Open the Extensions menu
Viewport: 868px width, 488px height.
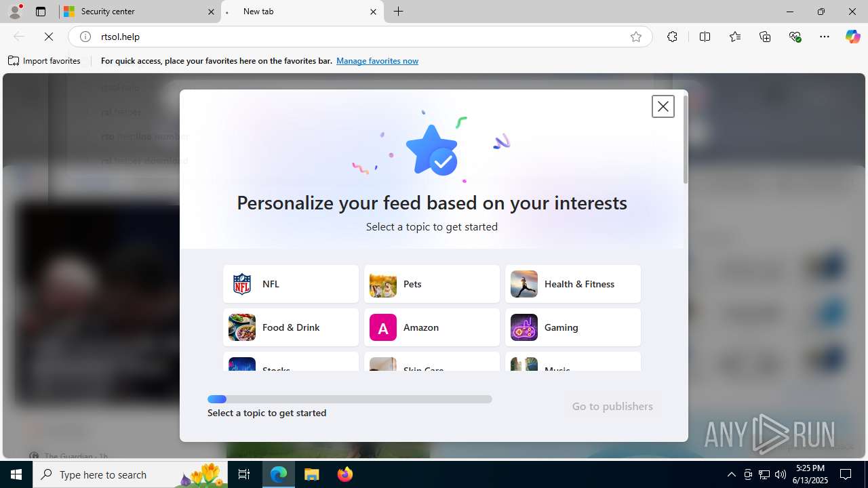[672, 37]
